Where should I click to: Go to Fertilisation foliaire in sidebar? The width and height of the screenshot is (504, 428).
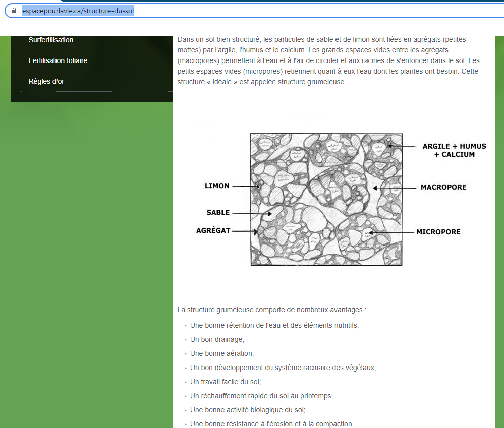pos(58,60)
